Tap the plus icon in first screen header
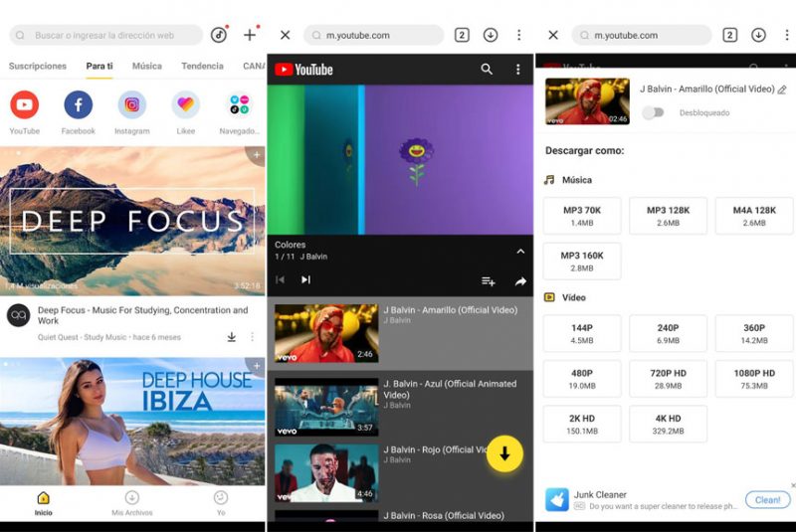Image resolution: width=796 pixels, height=532 pixels. click(250, 35)
